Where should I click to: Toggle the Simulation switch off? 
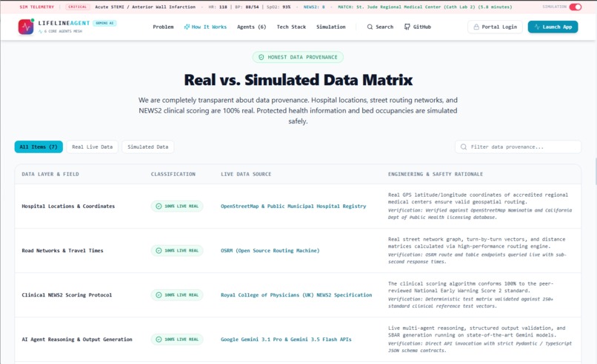coord(576,7)
